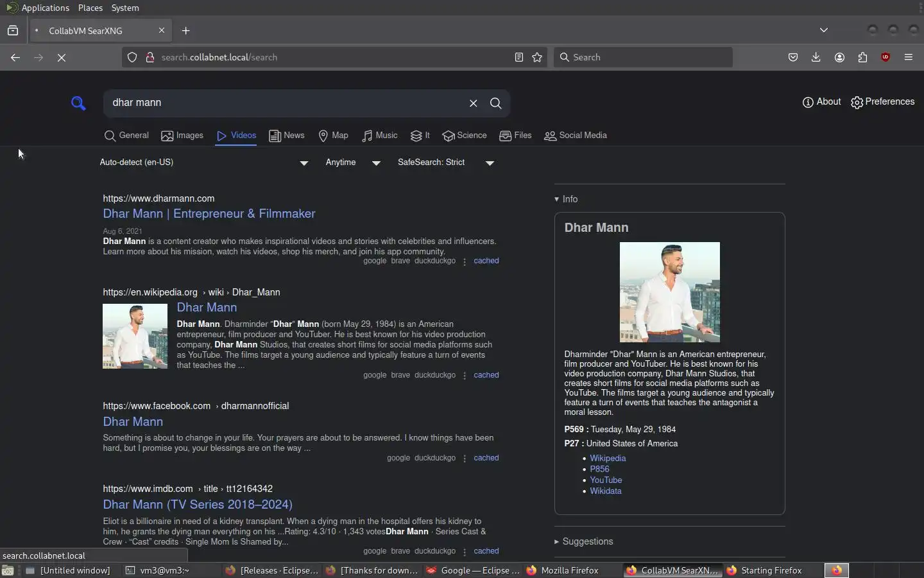Viewport: 924px width, 578px height.
Task: Open the Preferences page
Action: 883,102
